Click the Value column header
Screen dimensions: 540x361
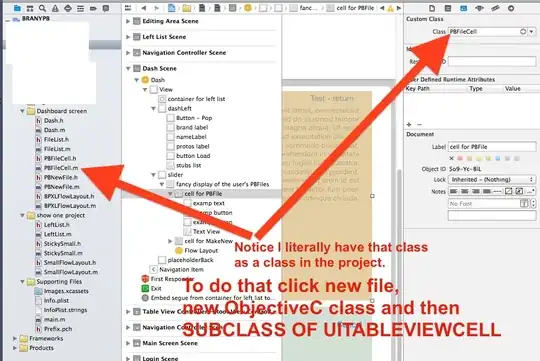click(x=512, y=89)
